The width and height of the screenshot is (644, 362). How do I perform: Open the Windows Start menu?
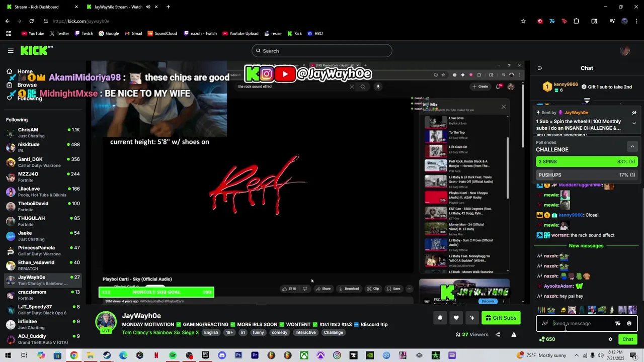8,355
